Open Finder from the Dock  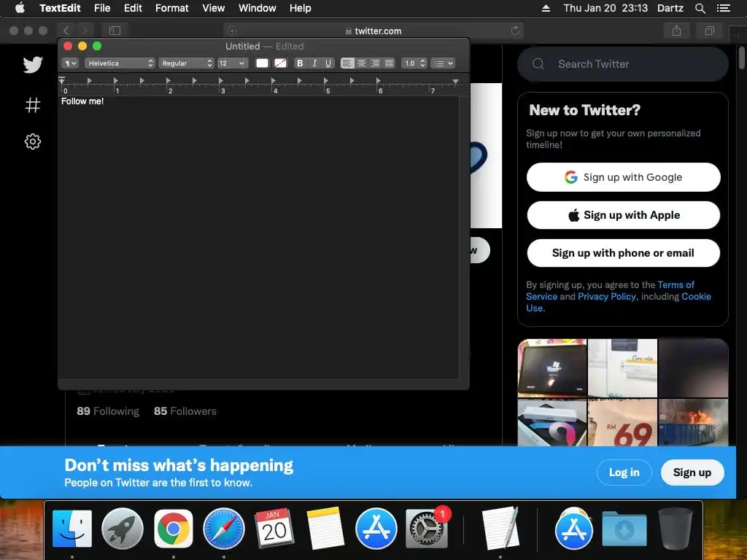tap(72, 529)
